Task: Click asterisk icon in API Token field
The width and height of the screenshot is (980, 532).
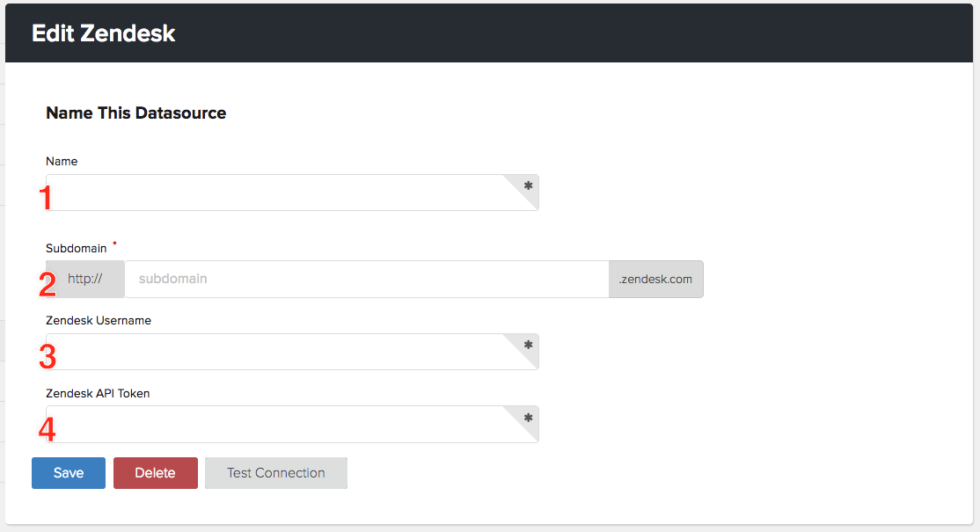Action: tap(528, 418)
